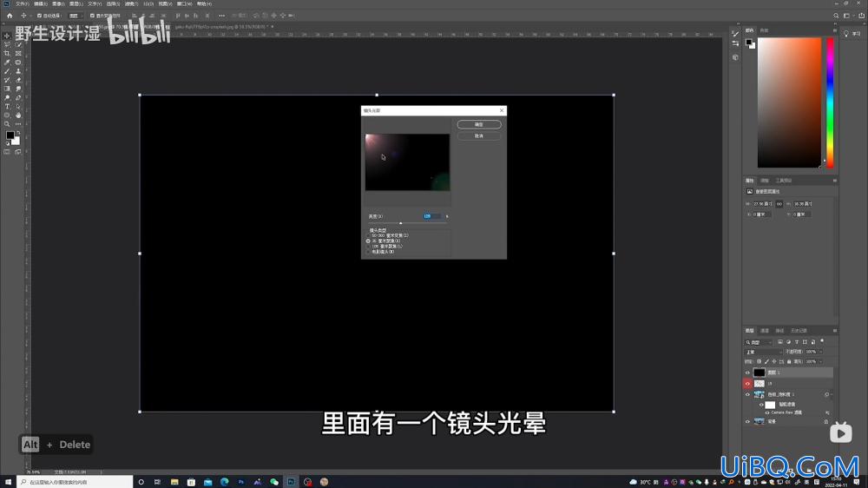Open the Edit menu

click(41, 3)
